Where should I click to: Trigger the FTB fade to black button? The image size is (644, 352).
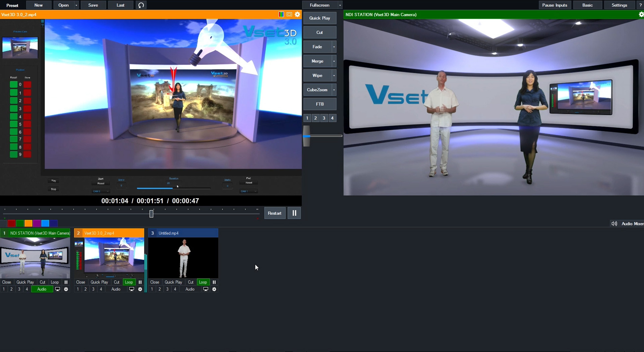[320, 104]
